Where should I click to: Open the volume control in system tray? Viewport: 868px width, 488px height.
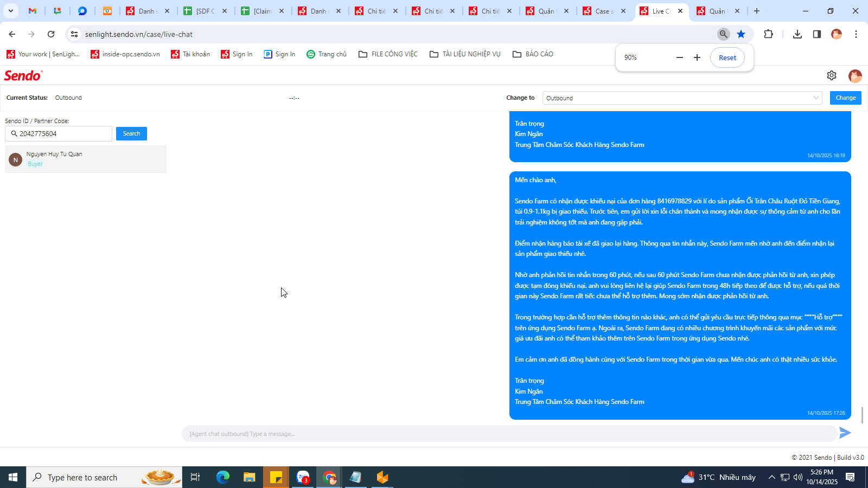pyautogui.click(x=798, y=477)
